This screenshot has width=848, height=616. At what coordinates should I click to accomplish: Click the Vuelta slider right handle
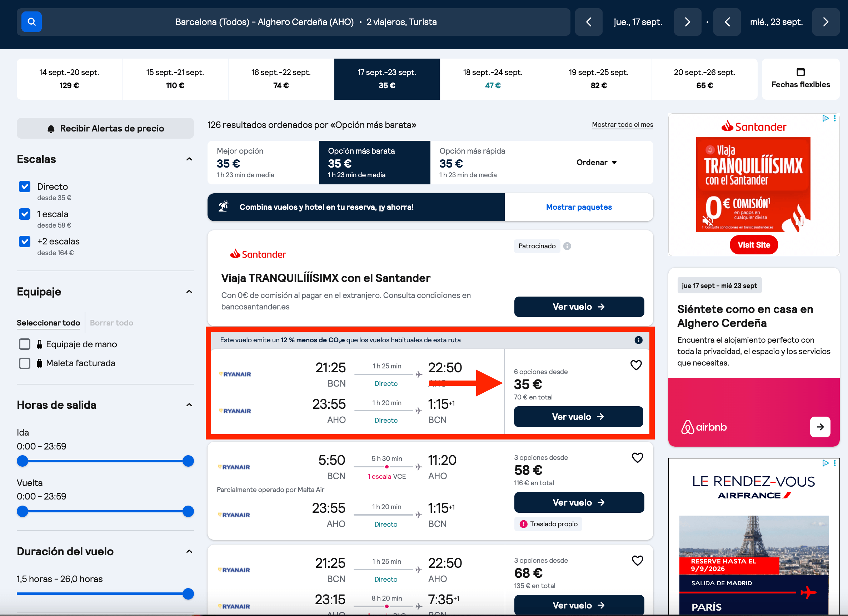pos(188,511)
